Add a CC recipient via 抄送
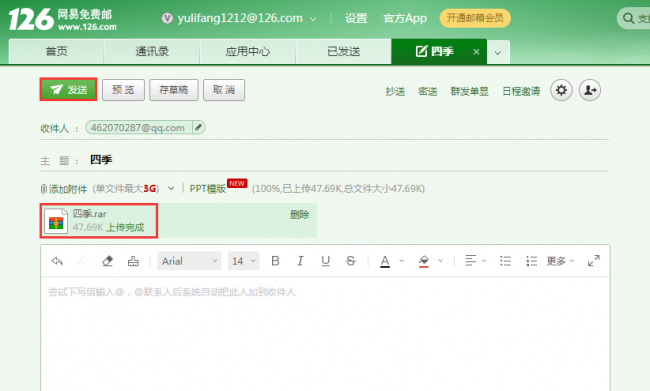 395,91
